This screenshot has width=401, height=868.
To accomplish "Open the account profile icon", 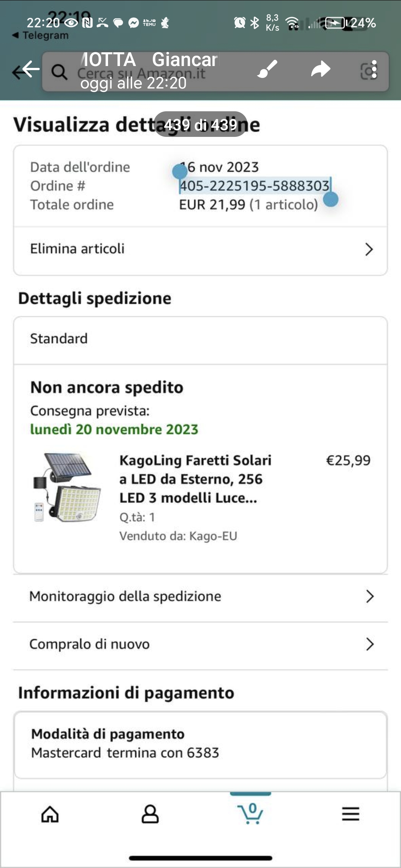I will [150, 814].
